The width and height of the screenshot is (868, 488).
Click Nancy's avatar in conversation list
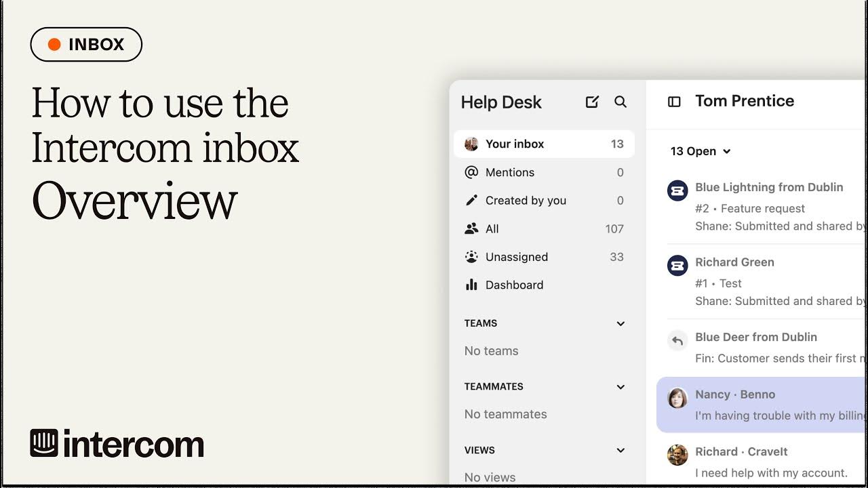677,398
